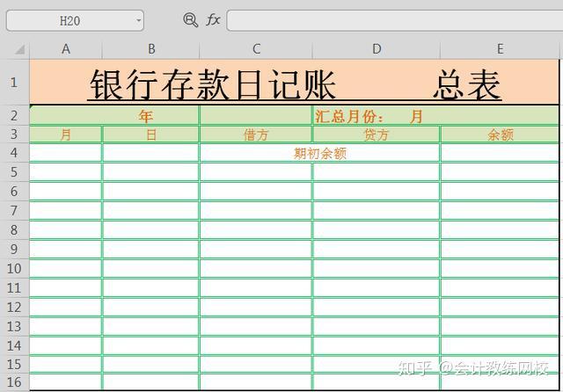
Task: Click the 月 header cell in row 3
Action: pyautogui.click(x=66, y=134)
